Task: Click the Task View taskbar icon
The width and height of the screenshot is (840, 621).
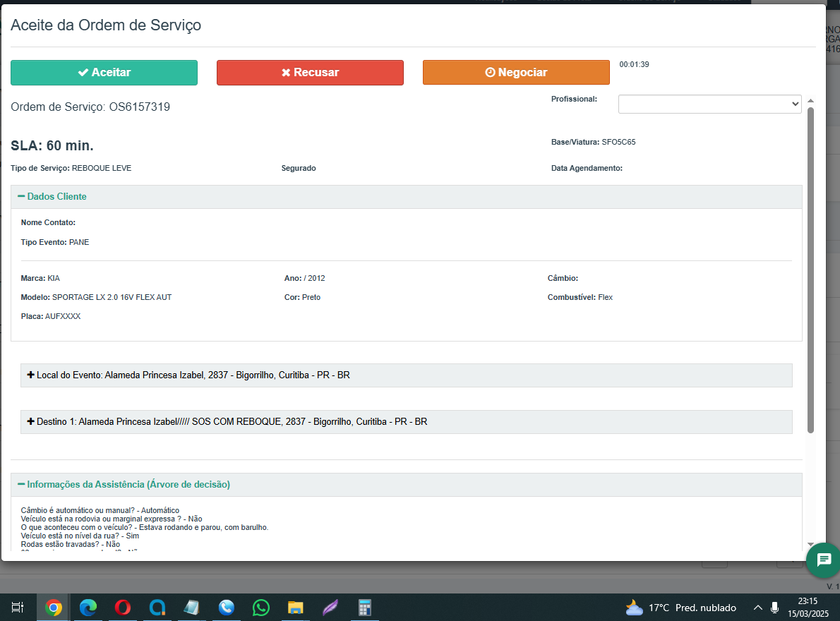Action: [18, 608]
